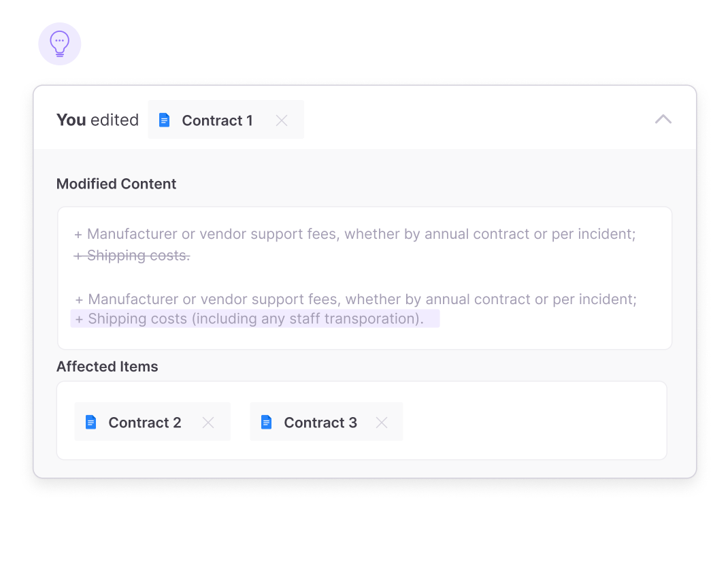This screenshot has height=562, width=728.
Task: Click the Contract 3 document icon
Action: [266, 423]
